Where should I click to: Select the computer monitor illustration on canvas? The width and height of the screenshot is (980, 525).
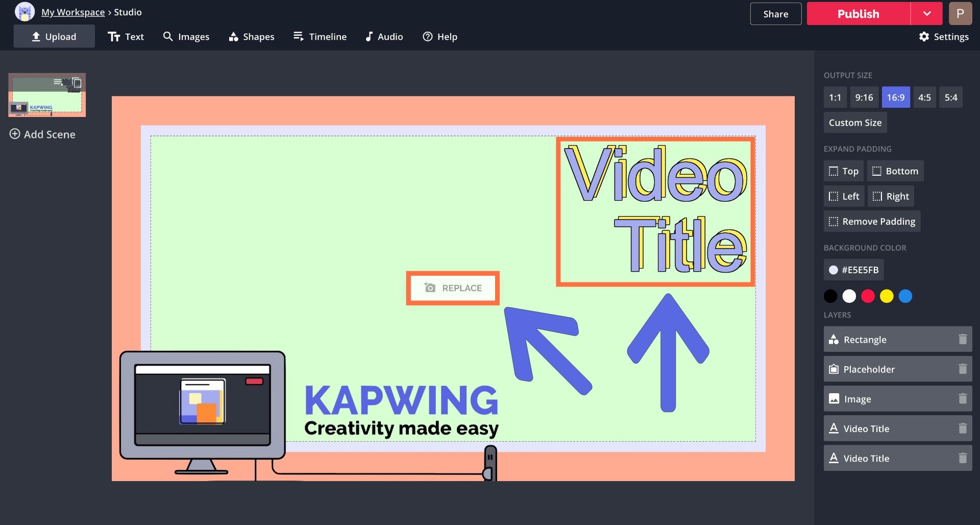[x=203, y=413]
